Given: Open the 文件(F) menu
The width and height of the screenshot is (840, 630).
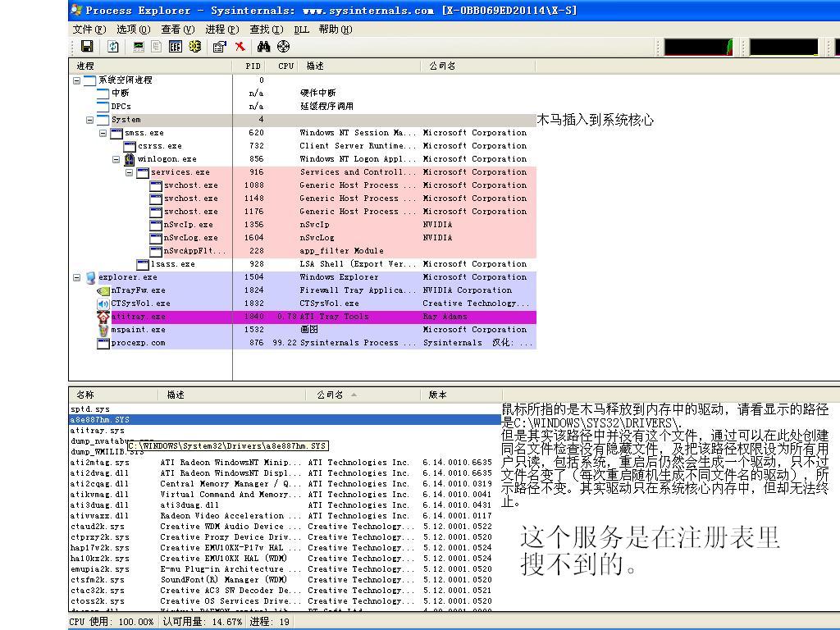Looking at the screenshot, I should (x=89, y=30).
